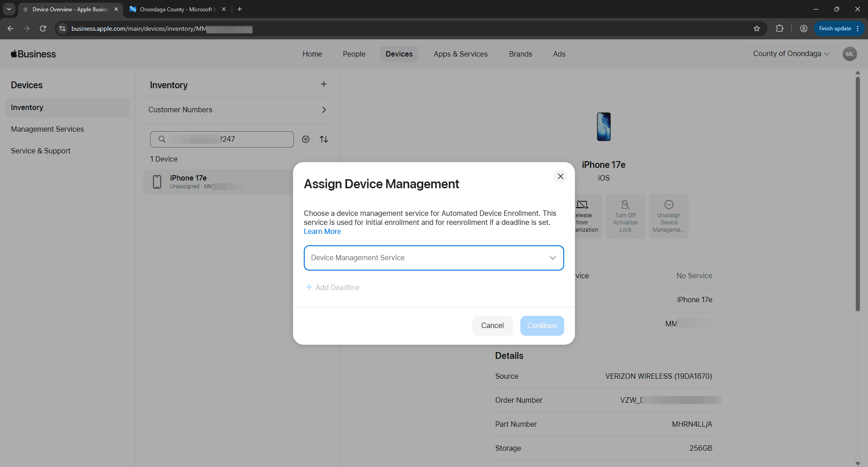Image resolution: width=868 pixels, height=467 pixels.
Task: Click the page vertical scrollbar
Action: (x=858, y=195)
